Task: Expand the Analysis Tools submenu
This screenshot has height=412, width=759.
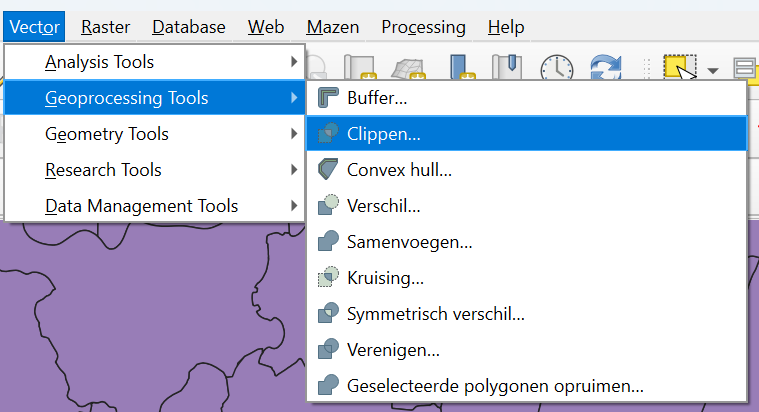Action: [x=155, y=62]
